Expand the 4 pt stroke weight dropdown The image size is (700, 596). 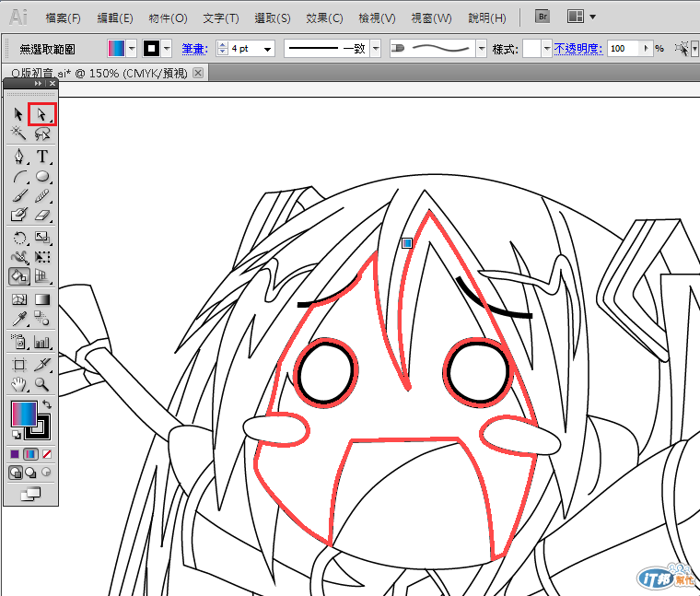point(267,49)
